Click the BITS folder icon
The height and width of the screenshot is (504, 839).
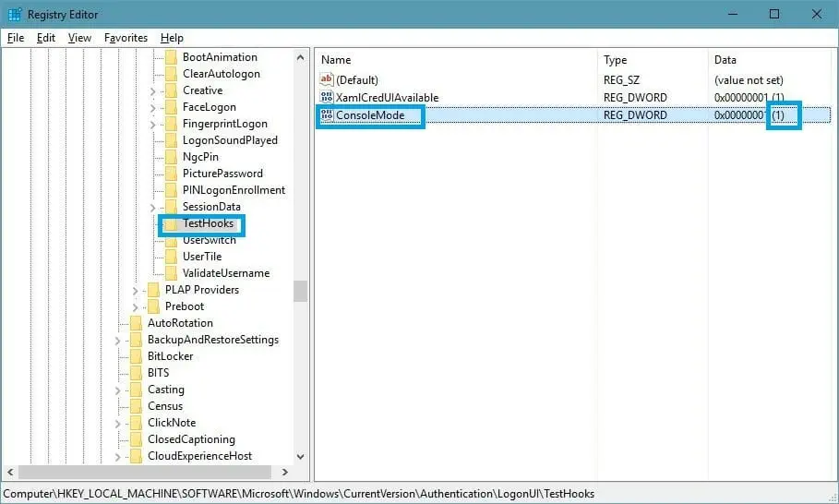pos(137,372)
